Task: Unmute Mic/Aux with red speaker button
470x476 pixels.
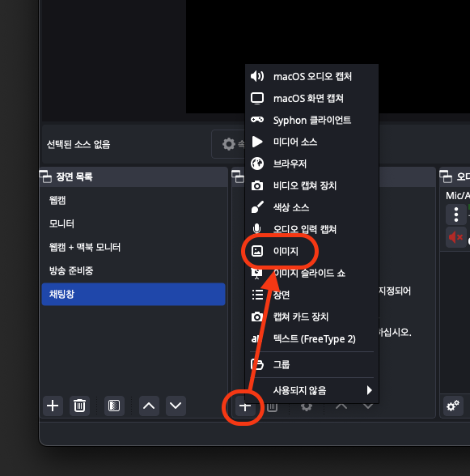Action: [x=456, y=237]
